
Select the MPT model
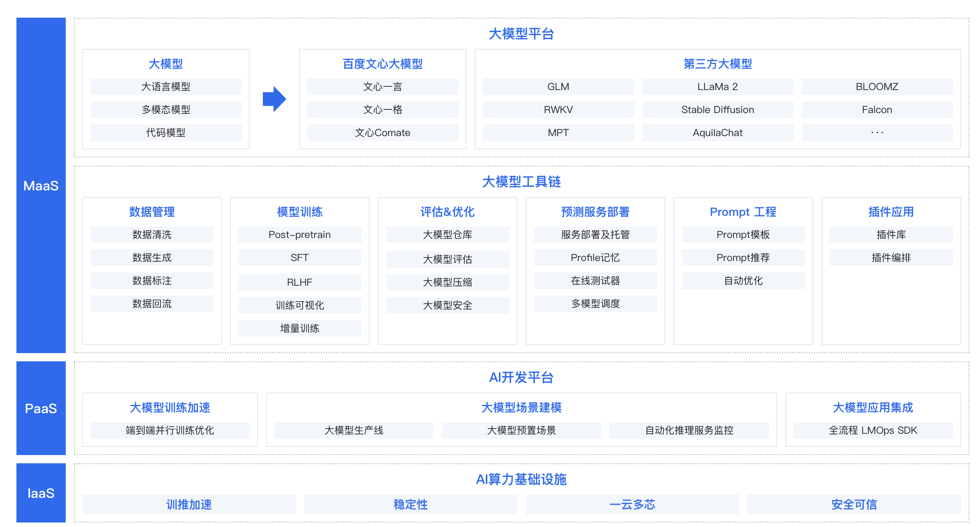coord(559,133)
